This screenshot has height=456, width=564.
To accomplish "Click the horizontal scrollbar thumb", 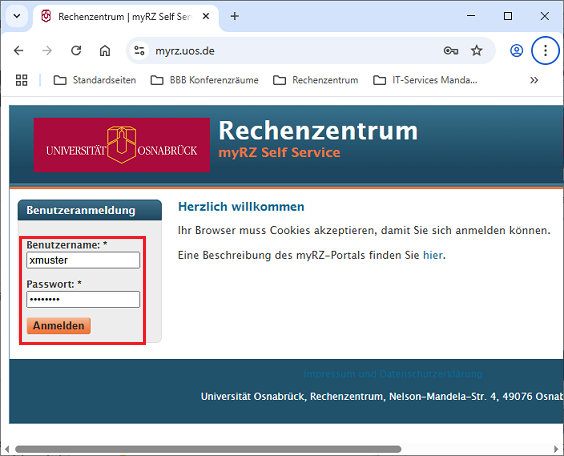I will click(x=208, y=449).
